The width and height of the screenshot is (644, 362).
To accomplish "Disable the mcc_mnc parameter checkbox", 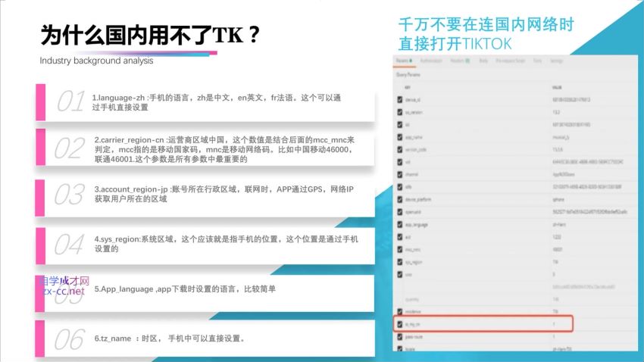I will tap(399, 250).
